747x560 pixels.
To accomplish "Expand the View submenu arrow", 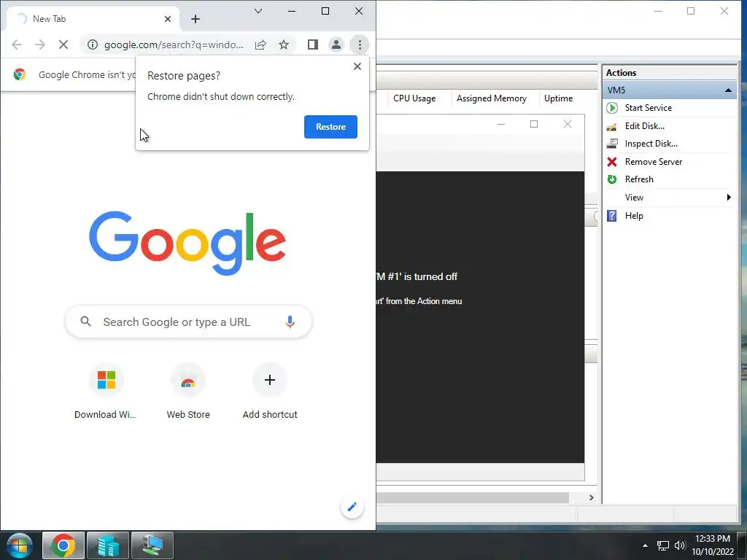I will point(729,197).
